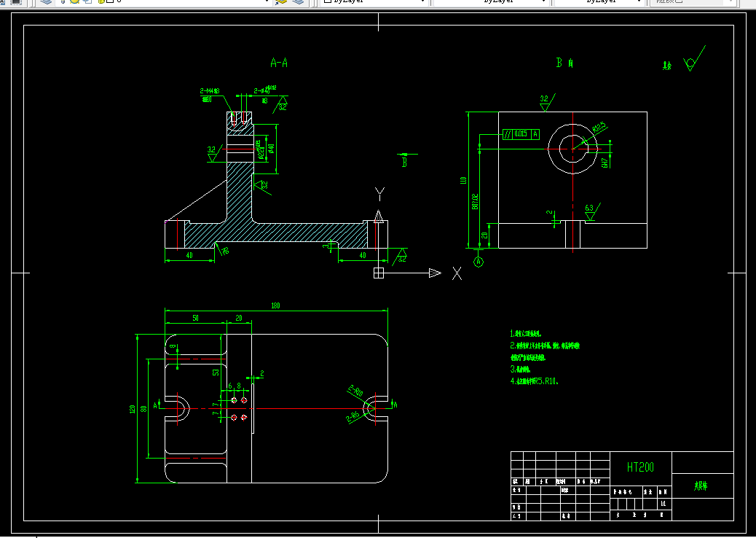This screenshot has height=538, width=756.
Task: Click the HT200 material text
Action: (640, 467)
